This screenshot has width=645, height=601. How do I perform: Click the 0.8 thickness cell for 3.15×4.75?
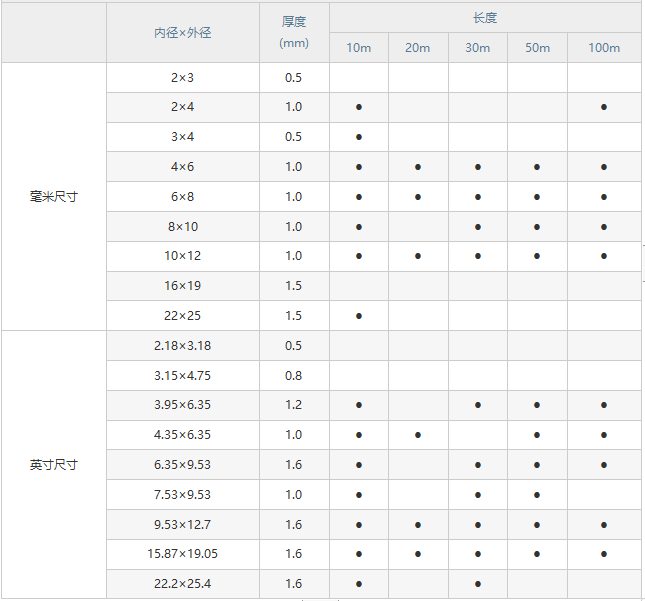(x=294, y=376)
